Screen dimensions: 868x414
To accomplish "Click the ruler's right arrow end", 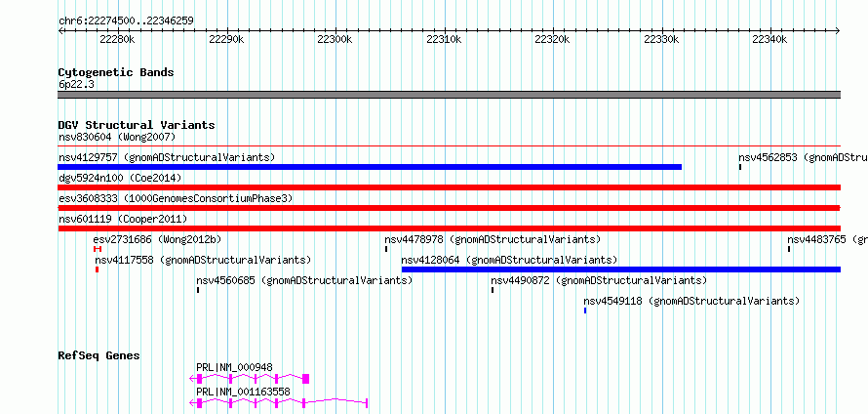I will [x=838, y=30].
